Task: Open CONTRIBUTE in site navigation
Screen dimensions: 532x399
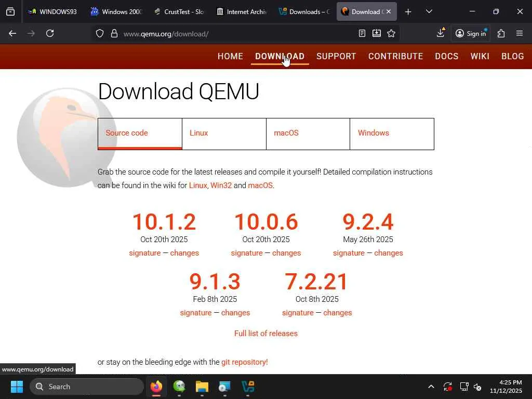Action: tap(395, 56)
